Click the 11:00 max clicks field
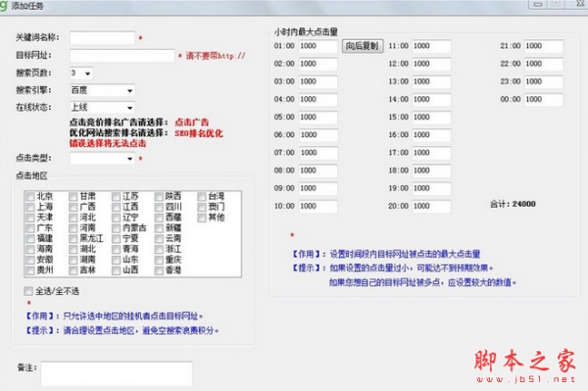The image size is (588, 391). [x=431, y=46]
